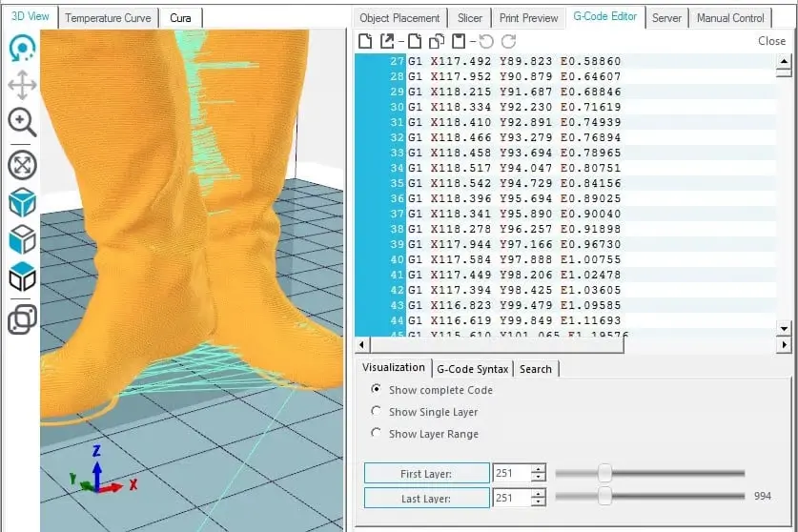Image resolution: width=798 pixels, height=532 pixels.
Task: Toggle the overlapping squares projection icon
Action: tap(22, 320)
